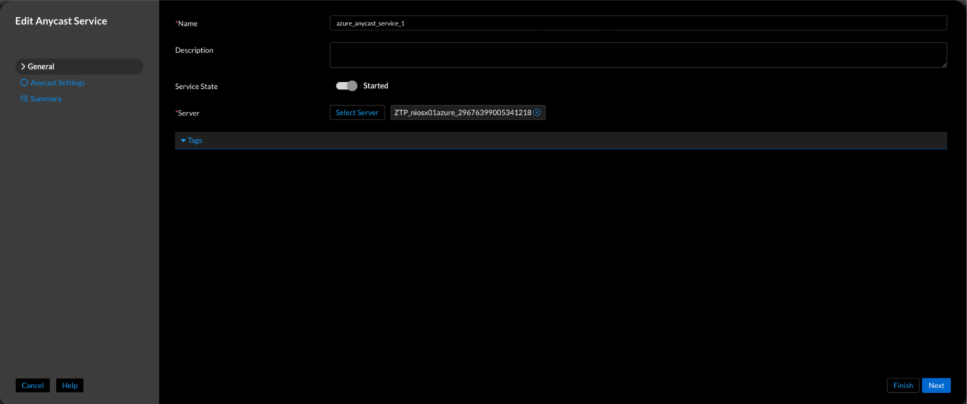The width and height of the screenshot is (967, 404).
Task: Click the Finish button
Action: 903,385
